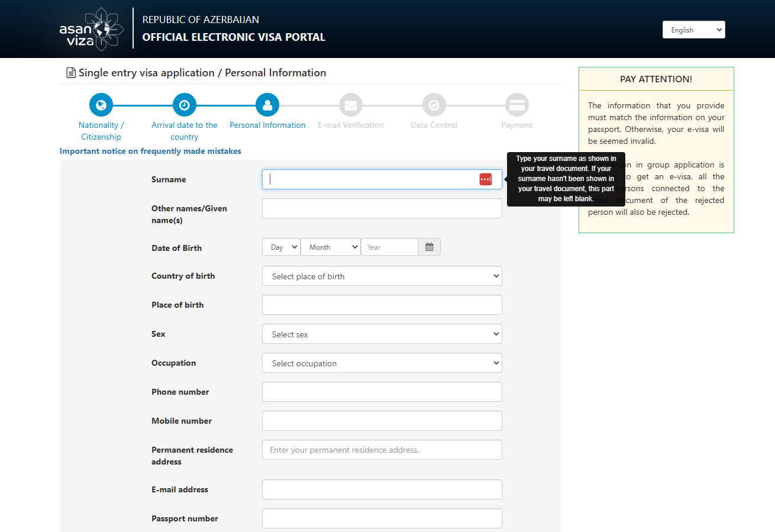Go to Arrival date to the country step
Image resolution: width=775 pixels, height=532 pixels.
tap(185, 131)
